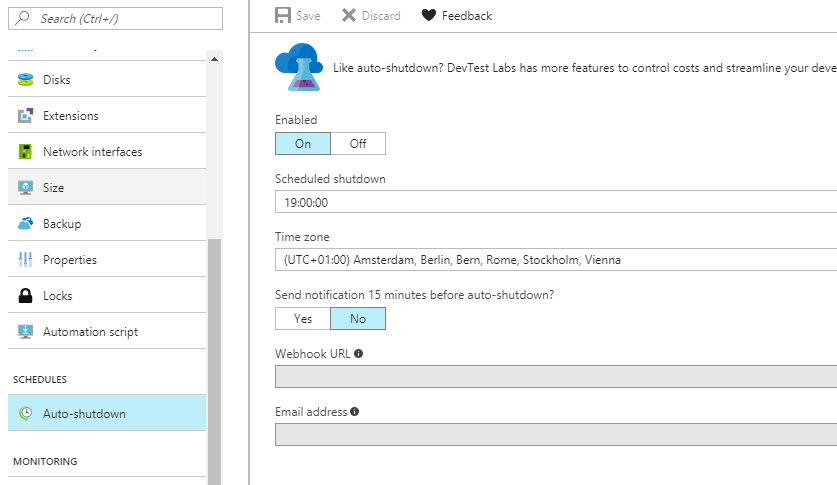Click the Discard button
Viewport: 837px width, 485px height.
coord(371,16)
